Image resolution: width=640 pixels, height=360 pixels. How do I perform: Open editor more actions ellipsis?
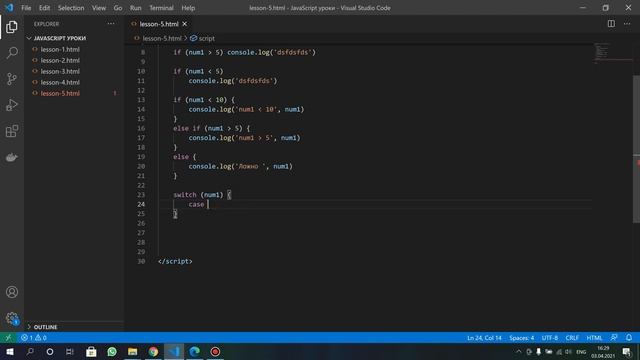pyautogui.click(x=627, y=24)
